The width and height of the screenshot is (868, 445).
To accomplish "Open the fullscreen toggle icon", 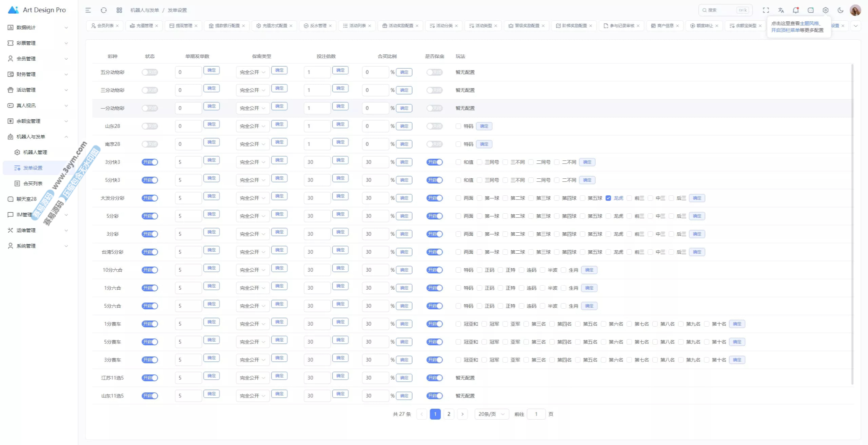I will pos(766,10).
